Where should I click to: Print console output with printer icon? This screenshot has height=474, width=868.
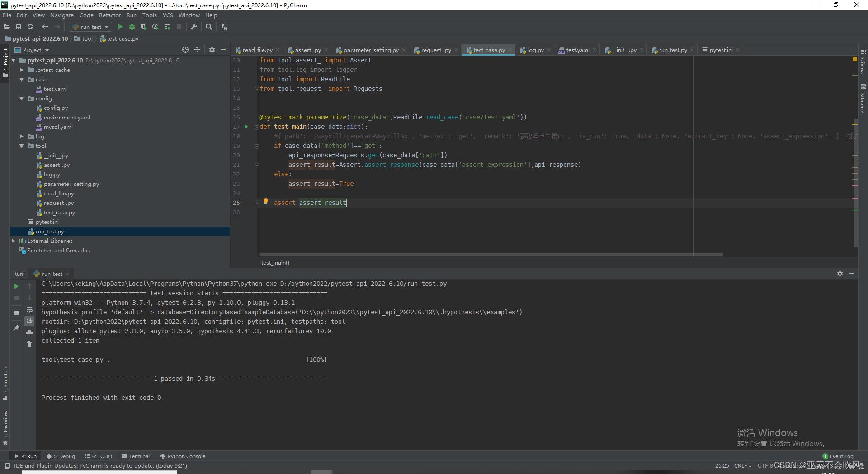pos(29,333)
